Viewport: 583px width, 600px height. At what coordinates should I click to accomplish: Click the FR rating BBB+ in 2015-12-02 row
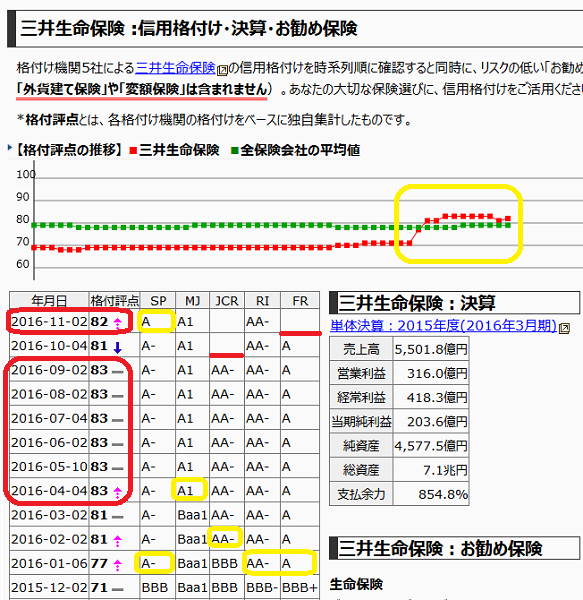[300, 587]
